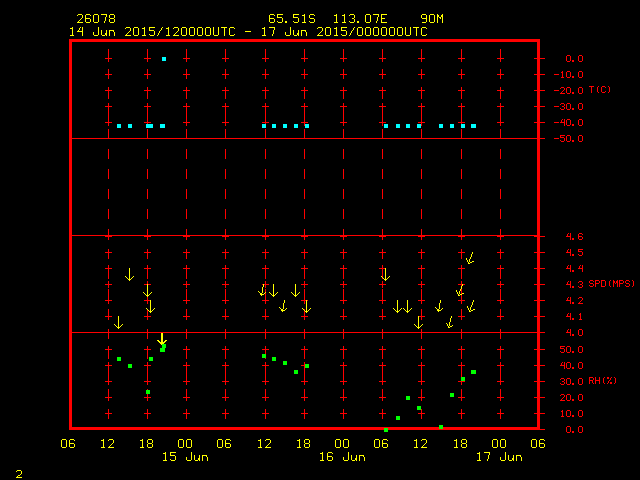Click the rightmost green humidity point
Image resolution: width=640 pixels, height=480 pixels.
pyautogui.click(x=473, y=372)
